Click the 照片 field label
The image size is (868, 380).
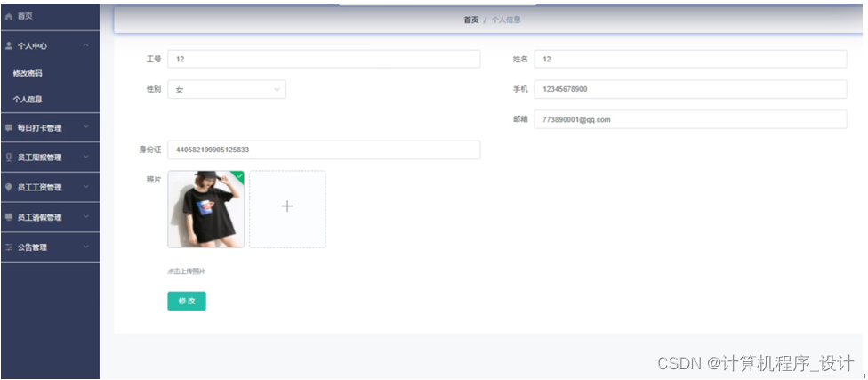pyautogui.click(x=153, y=180)
